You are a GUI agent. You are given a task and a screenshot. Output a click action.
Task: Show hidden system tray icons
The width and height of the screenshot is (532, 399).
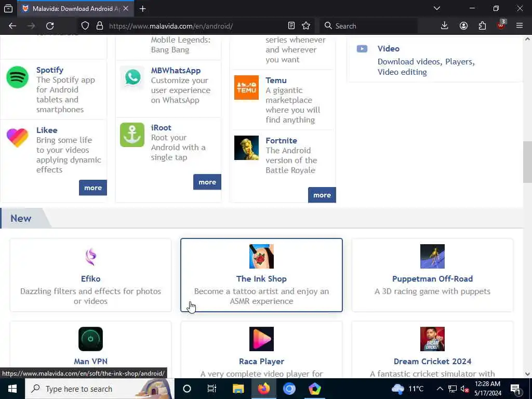pos(440,389)
